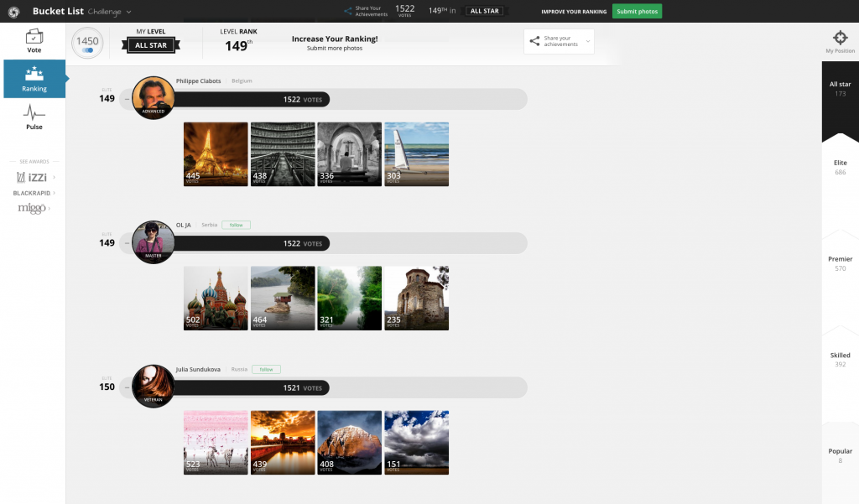Click the ALL STAR badge in top bar
This screenshot has width=859, height=504.
[484, 11]
